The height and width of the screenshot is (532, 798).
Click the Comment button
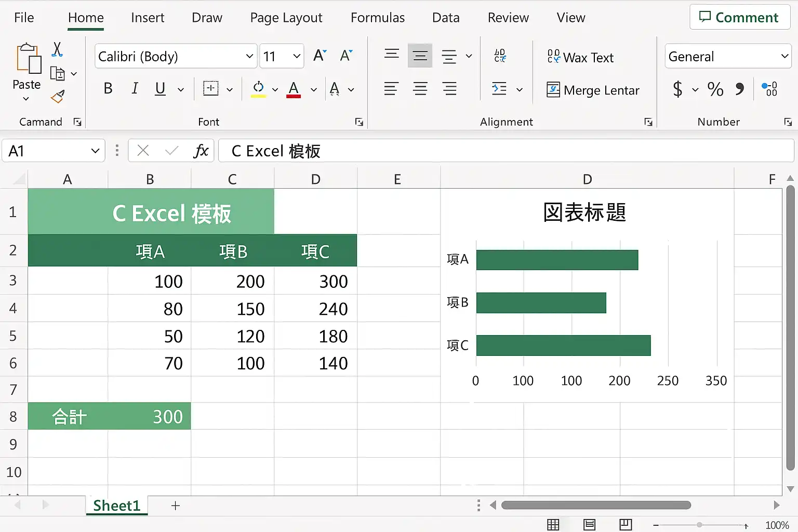740,17
